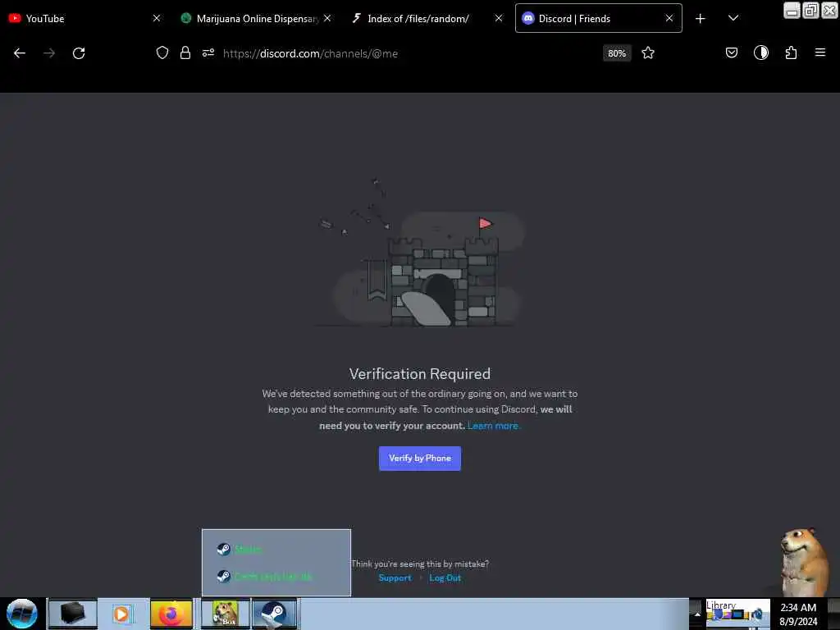View site security via the padlock icon

click(x=185, y=52)
